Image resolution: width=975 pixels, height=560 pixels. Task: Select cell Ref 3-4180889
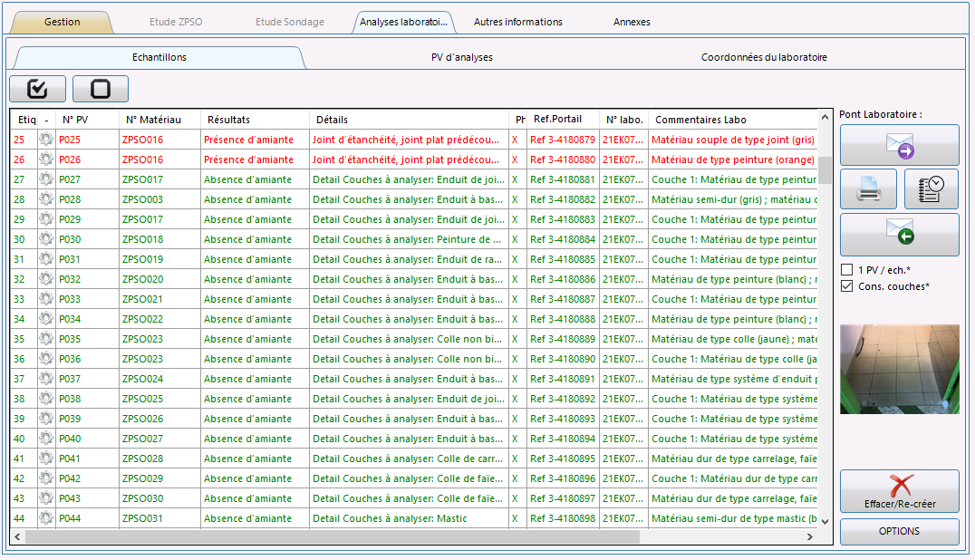[x=563, y=339]
